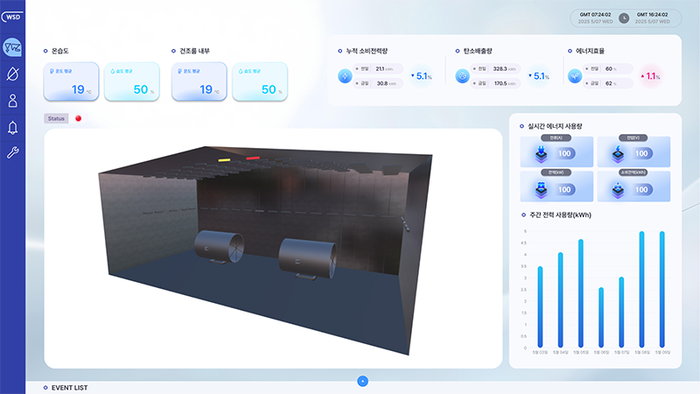Open the eco leaf sidebar icon

tap(12, 74)
